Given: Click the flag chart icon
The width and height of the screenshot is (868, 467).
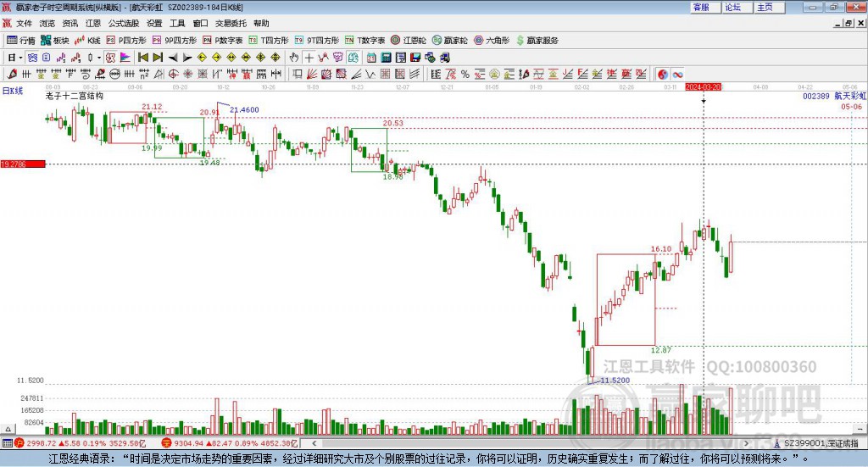Looking at the screenshot, I should pyautogui.click(x=125, y=58).
